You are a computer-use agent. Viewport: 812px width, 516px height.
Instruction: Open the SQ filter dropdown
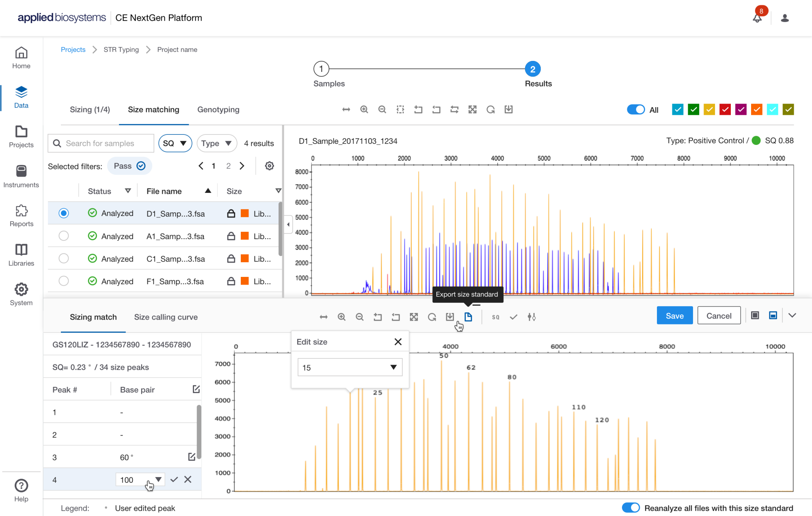pyautogui.click(x=175, y=143)
